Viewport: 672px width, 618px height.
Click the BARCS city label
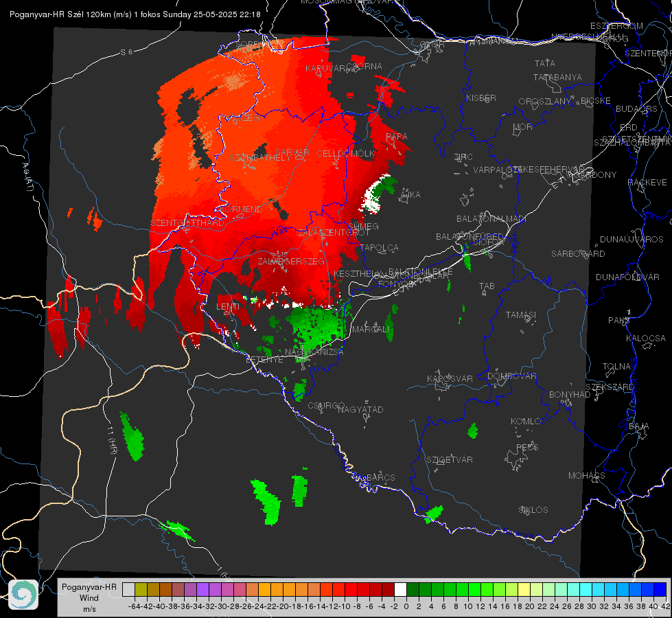click(381, 478)
